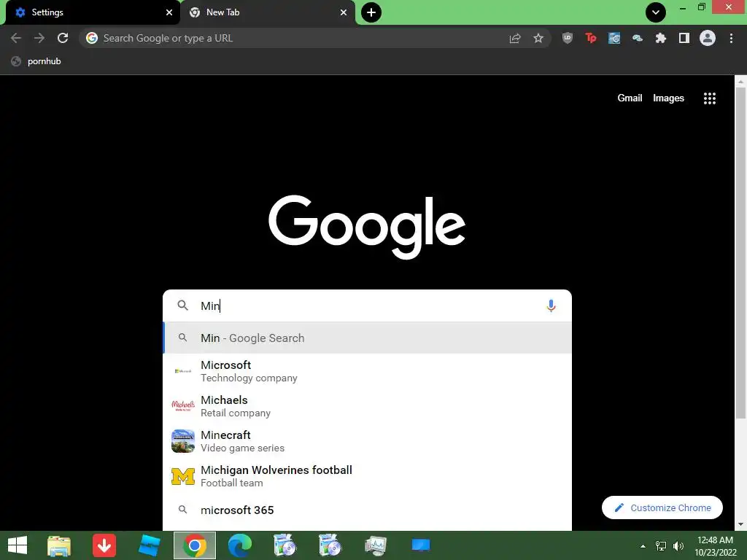Viewport: 747px width, 560px height.
Task: Open the Chrome three-dot menu
Action: tap(731, 38)
